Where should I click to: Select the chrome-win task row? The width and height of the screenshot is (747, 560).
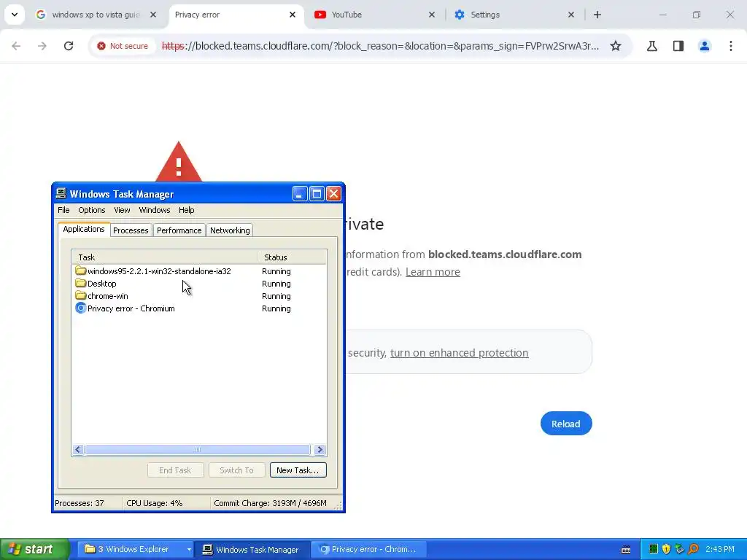pos(198,296)
